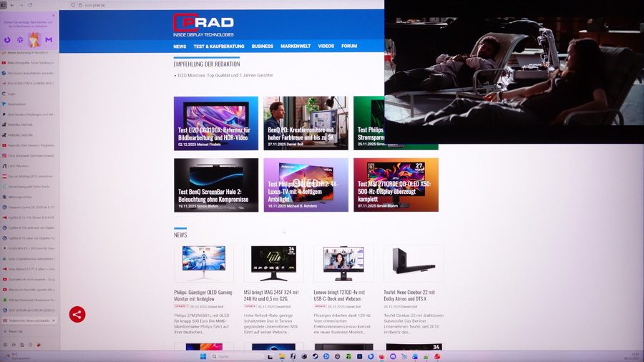Open the TEST & KAUFBERATUNG menu
This screenshot has height=362, width=644.
click(219, 46)
